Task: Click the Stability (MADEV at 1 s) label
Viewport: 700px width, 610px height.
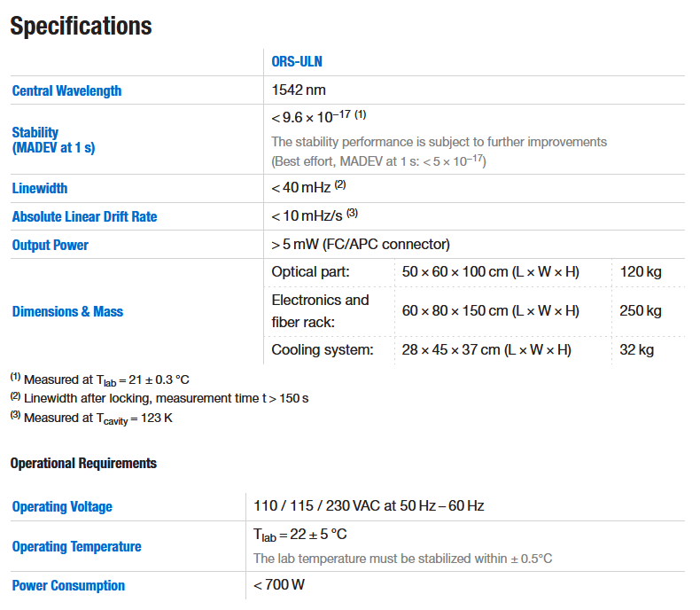Action: 53,140
